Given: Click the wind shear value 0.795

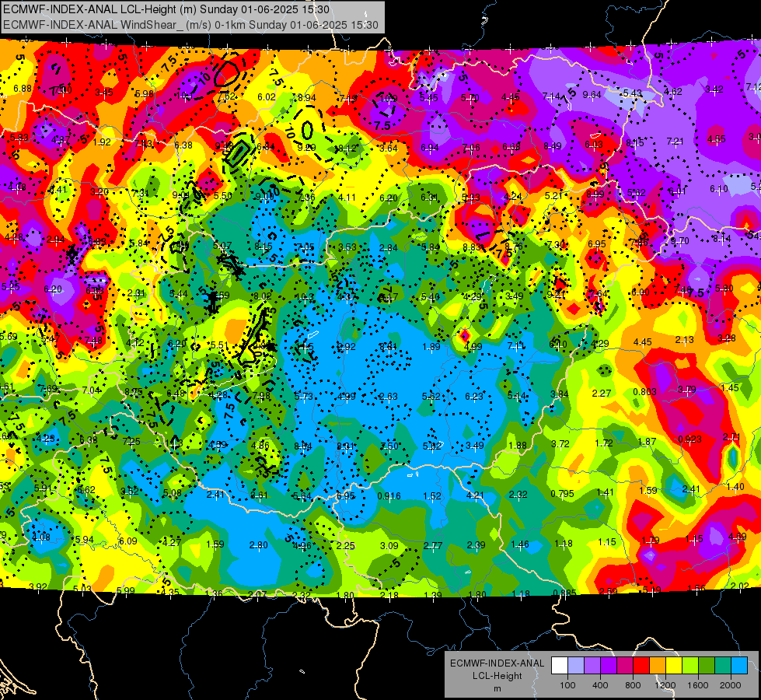Looking at the screenshot, I should pos(562,494).
